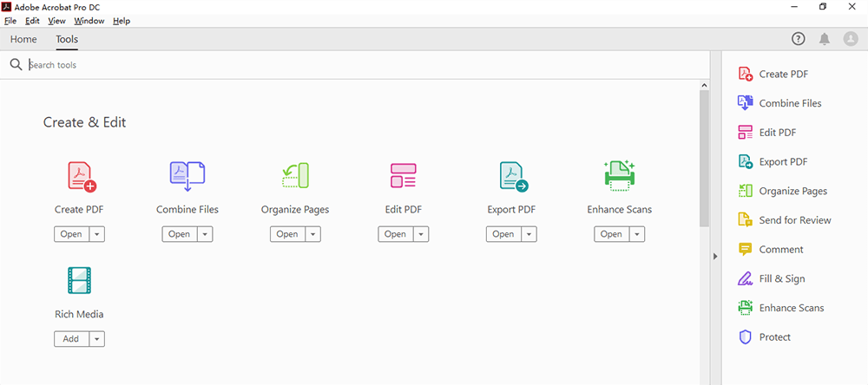Select the Organize Pages tool icon
This screenshot has height=385, width=868.
coord(295,176)
